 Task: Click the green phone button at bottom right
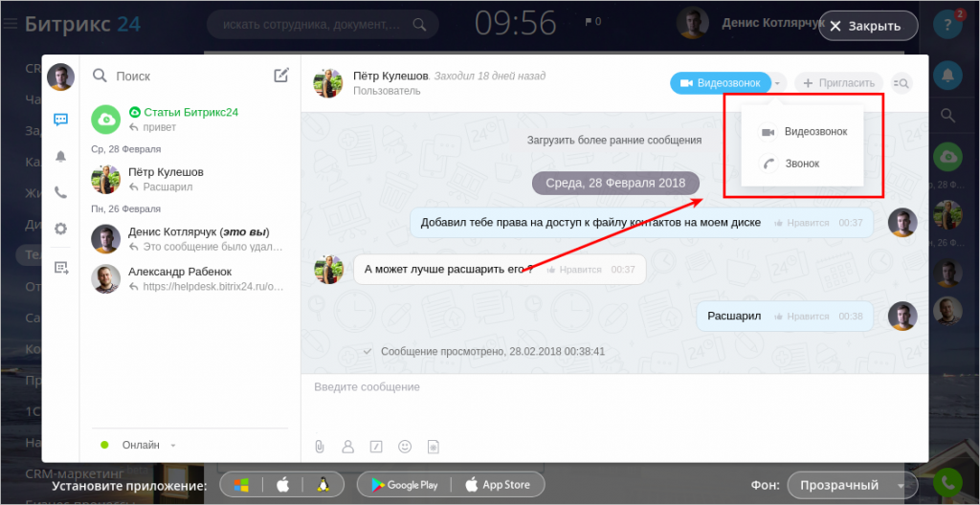[947, 482]
